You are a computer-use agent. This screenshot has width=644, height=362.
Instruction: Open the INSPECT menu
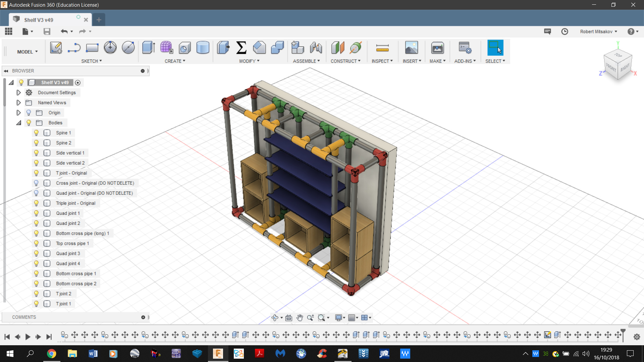click(382, 61)
